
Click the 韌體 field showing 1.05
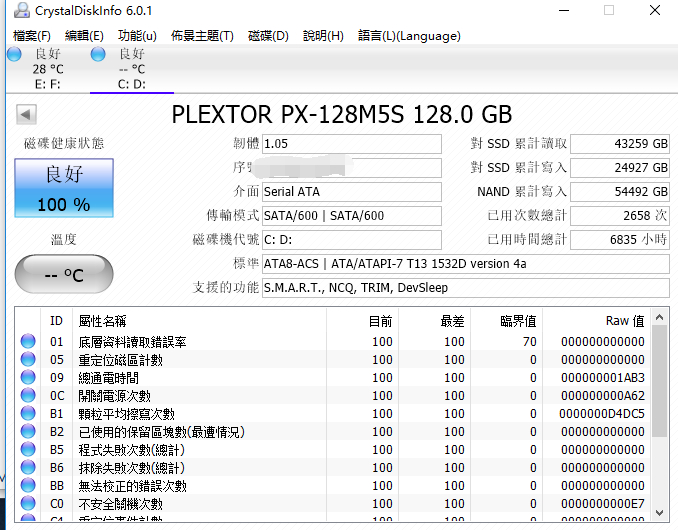(352, 144)
